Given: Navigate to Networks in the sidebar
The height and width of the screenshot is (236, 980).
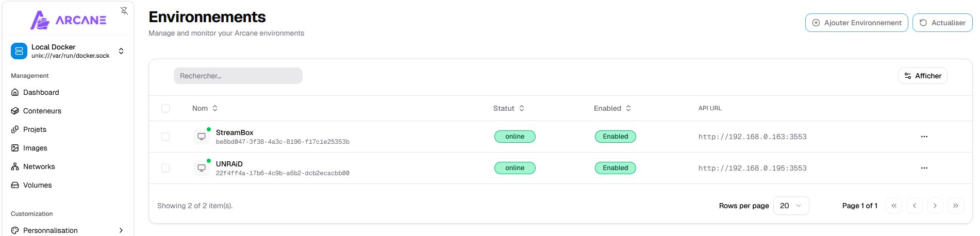Looking at the screenshot, I should 39,166.
